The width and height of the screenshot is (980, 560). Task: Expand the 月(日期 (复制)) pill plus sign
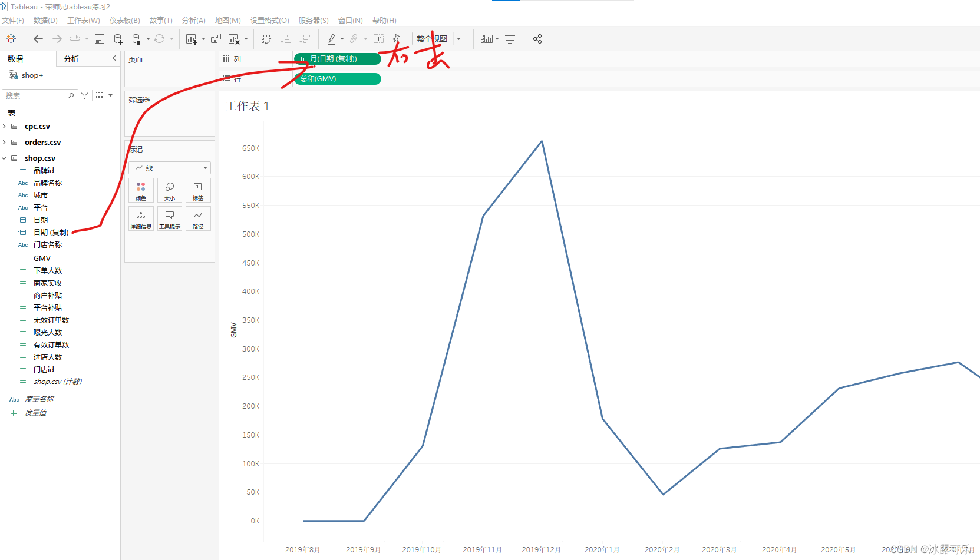pyautogui.click(x=303, y=59)
